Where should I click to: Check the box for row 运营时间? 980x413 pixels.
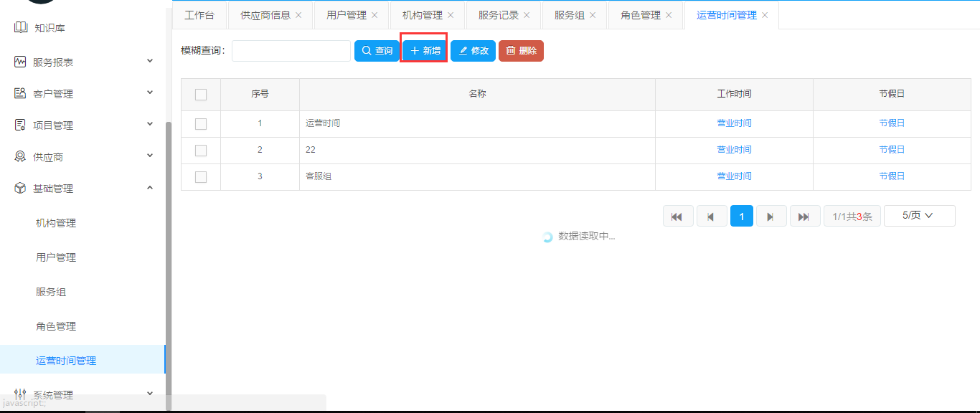point(201,124)
